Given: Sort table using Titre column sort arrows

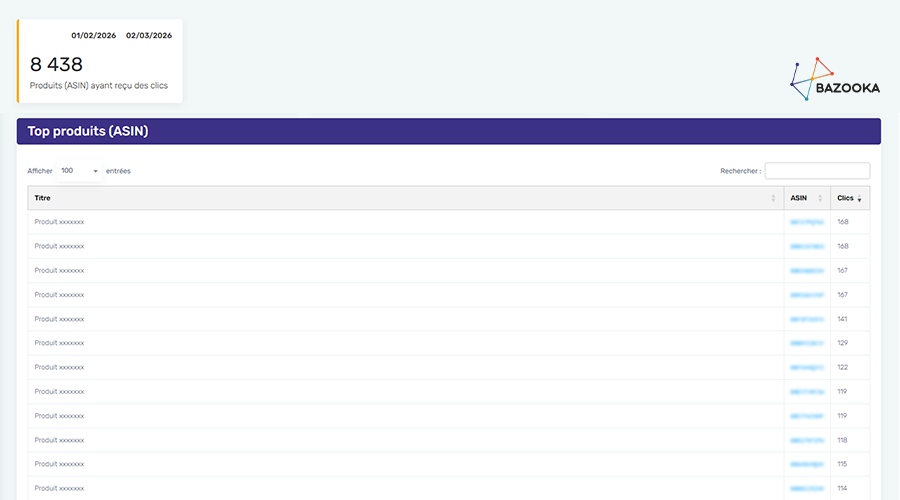Looking at the screenshot, I should point(773,198).
